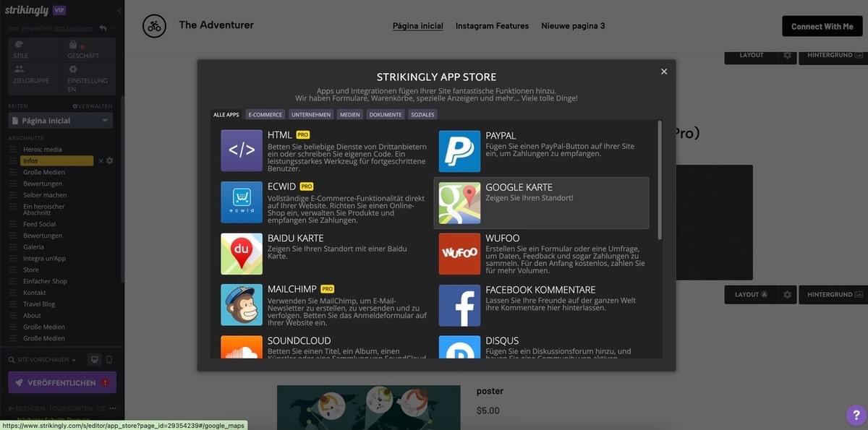
Task: Open the Infos section gear settings
Action: 110,160
